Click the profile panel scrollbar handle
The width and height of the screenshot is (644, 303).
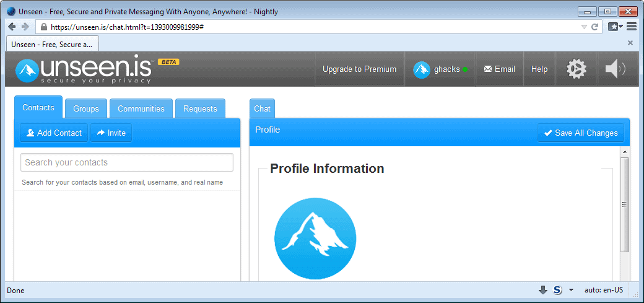624,204
